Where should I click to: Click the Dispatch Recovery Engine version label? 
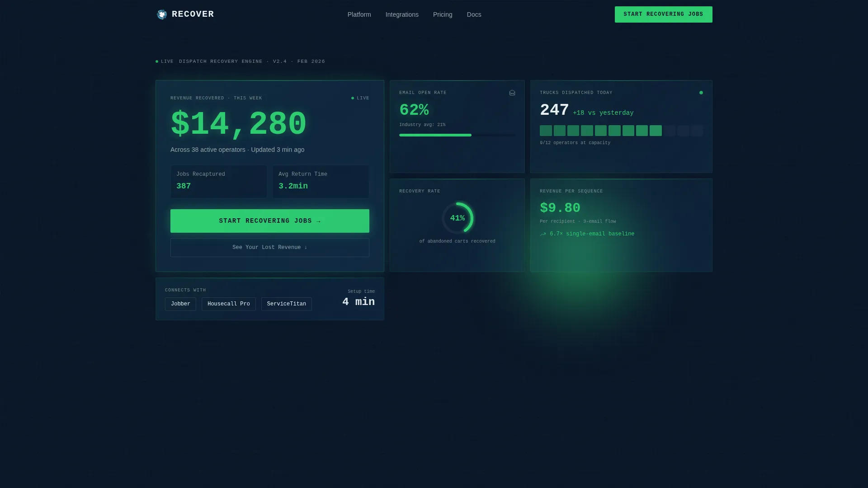[x=252, y=61]
